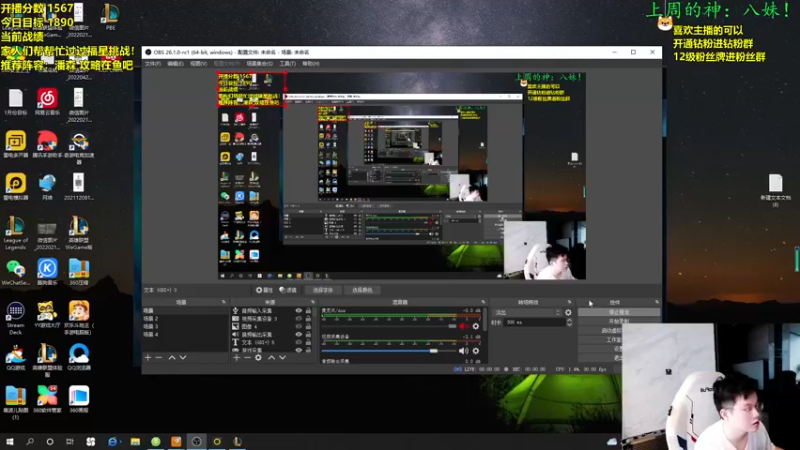Mute the video capture device audio speaker
The height and width of the screenshot is (450, 800).
(463, 351)
